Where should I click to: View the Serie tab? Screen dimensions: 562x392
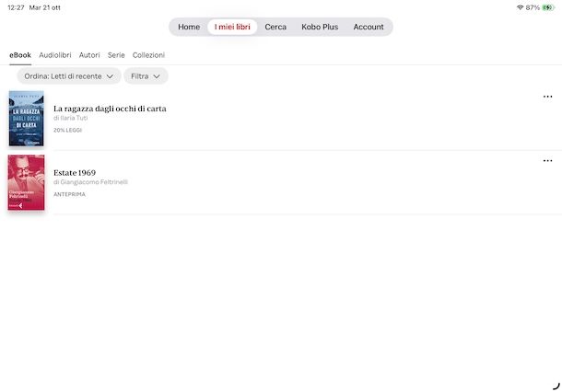tap(116, 55)
